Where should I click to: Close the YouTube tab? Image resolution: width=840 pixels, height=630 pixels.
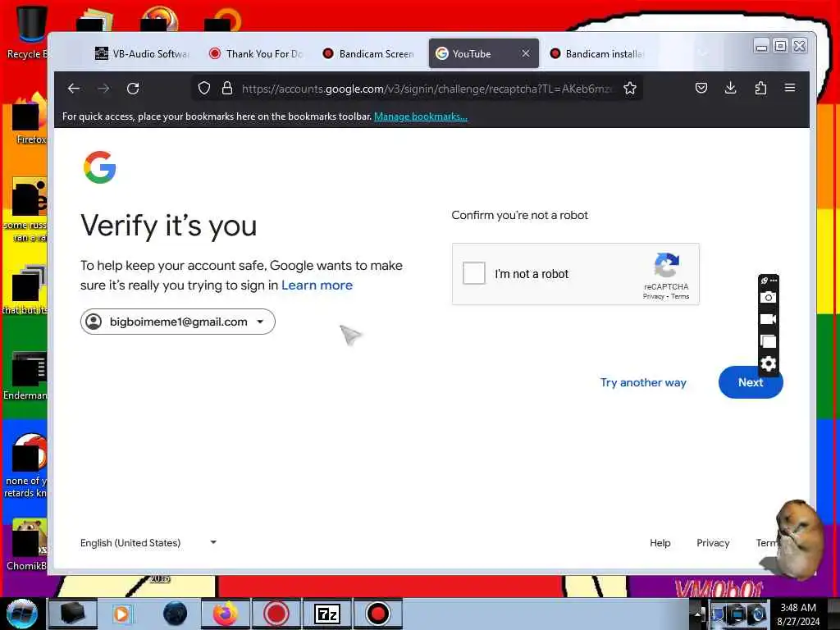526,53
